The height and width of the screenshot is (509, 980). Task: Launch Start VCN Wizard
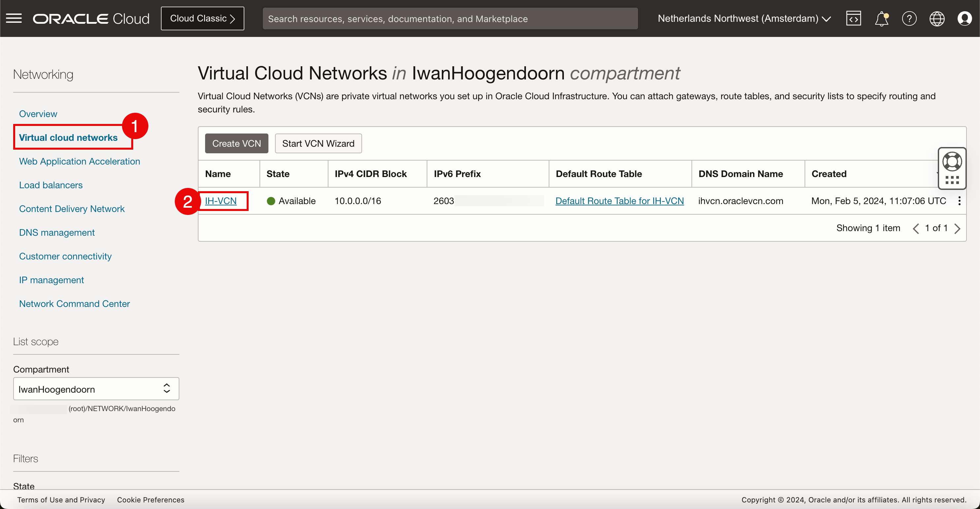click(318, 143)
